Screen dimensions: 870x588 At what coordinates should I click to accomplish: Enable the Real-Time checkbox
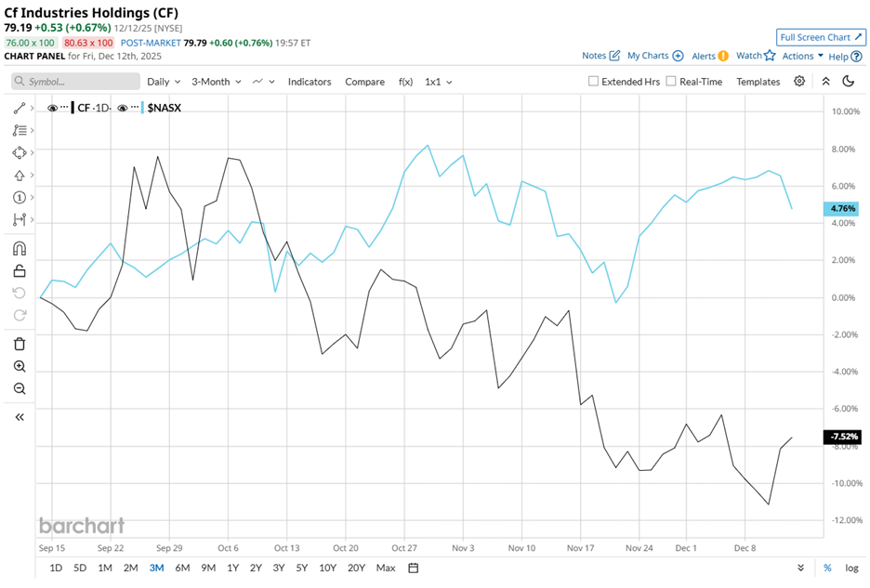coord(671,81)
